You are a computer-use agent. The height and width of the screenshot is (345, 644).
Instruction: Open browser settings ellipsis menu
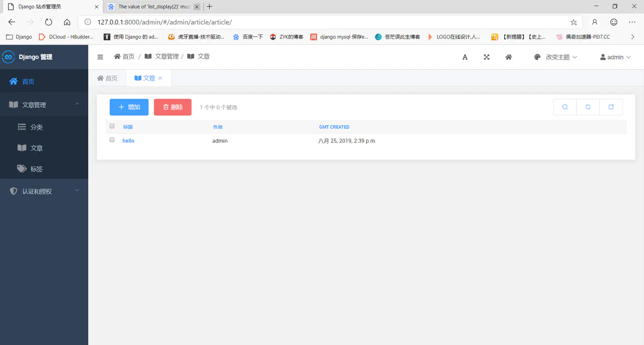coord(632,22)
